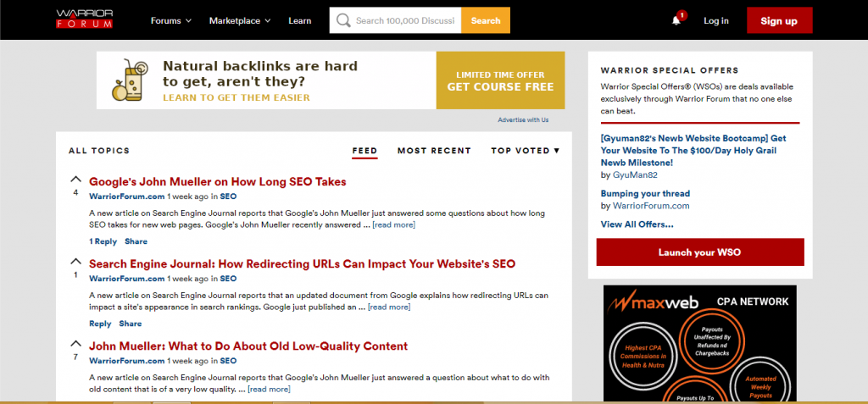
Task: Open Gyuman82's Newb Website Bootcamp offer
Action: [x=693, y=151]
